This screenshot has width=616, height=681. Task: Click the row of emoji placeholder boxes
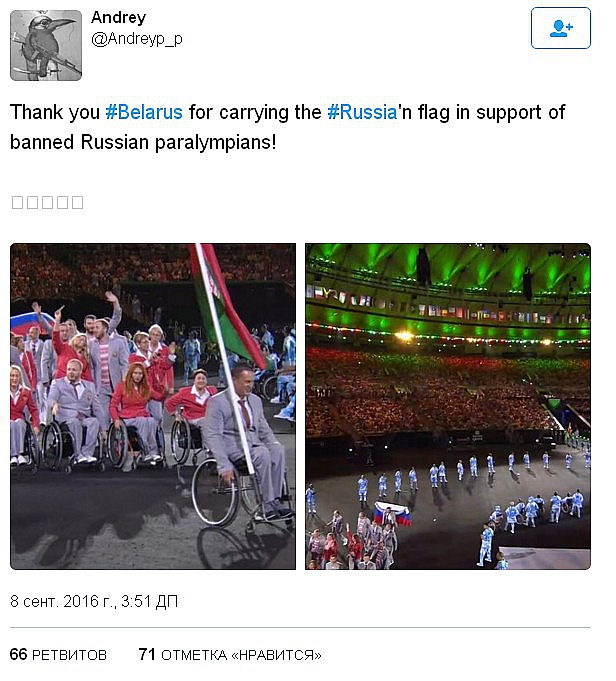(47, 202)
